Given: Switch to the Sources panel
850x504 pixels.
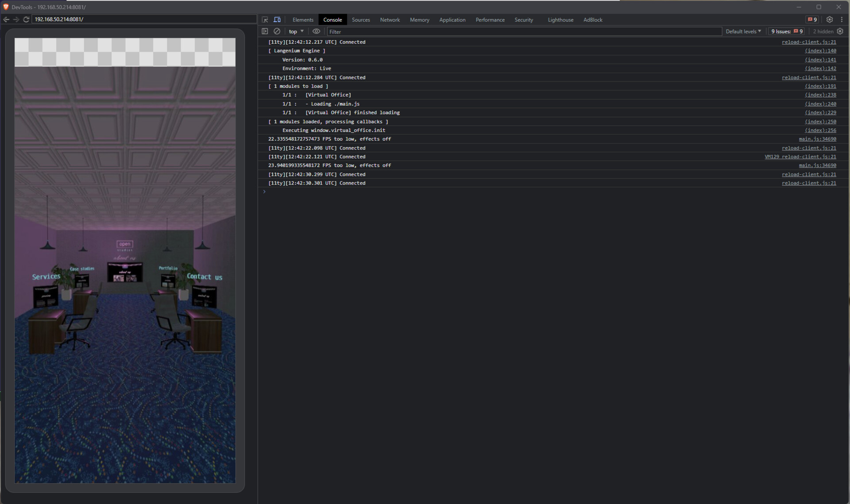Looking at the screenshot, I should [x=360, y=20].
